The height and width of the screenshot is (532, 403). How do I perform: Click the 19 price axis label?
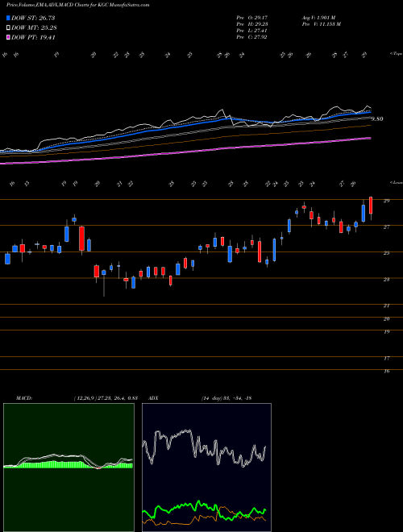coord(386,331)
